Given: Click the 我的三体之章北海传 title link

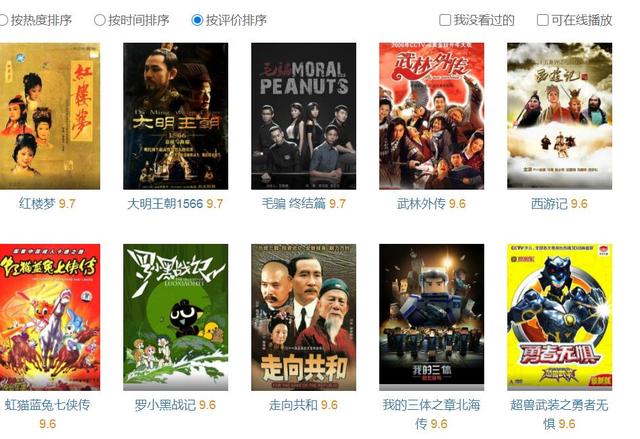Looking at the screenshot, I should 431,414.
